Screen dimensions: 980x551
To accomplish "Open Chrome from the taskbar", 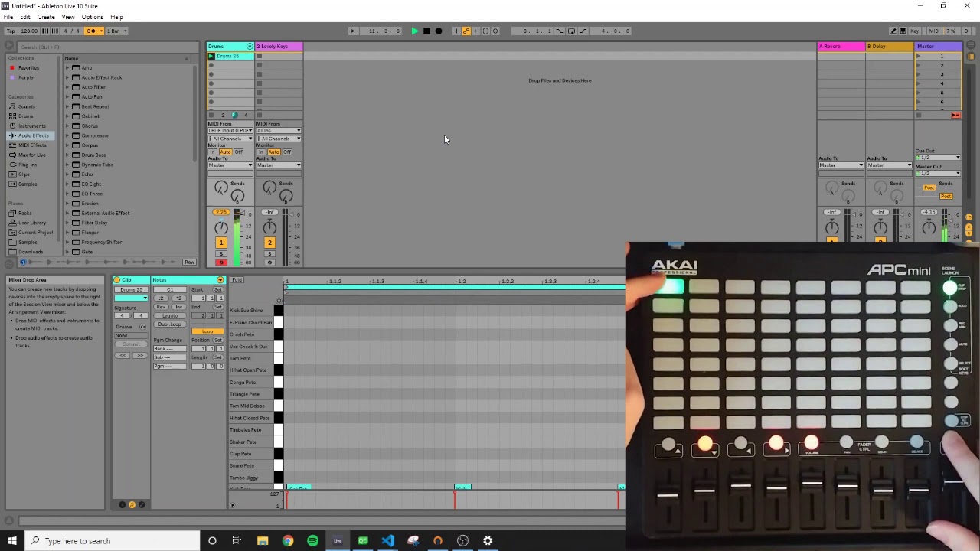I will pyautogui.click(x=287, y=541).
